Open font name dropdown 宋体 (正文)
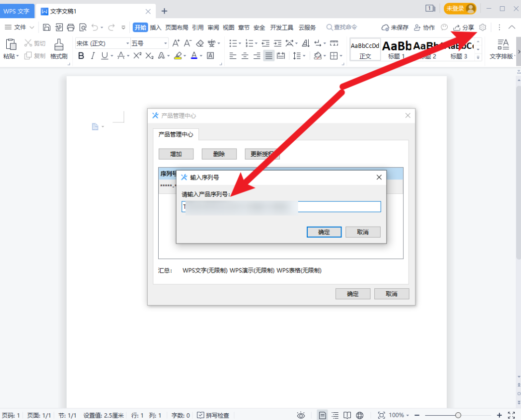The height and width of the screenshot is (420, 521). point(127,43)
